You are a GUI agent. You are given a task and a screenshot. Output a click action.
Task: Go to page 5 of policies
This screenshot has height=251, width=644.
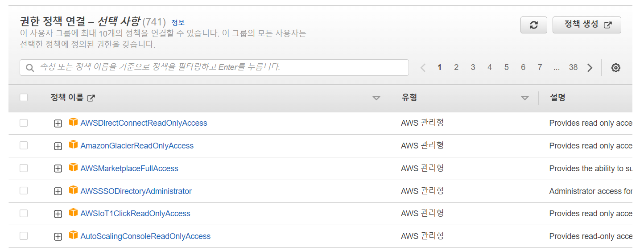point(506,67)
